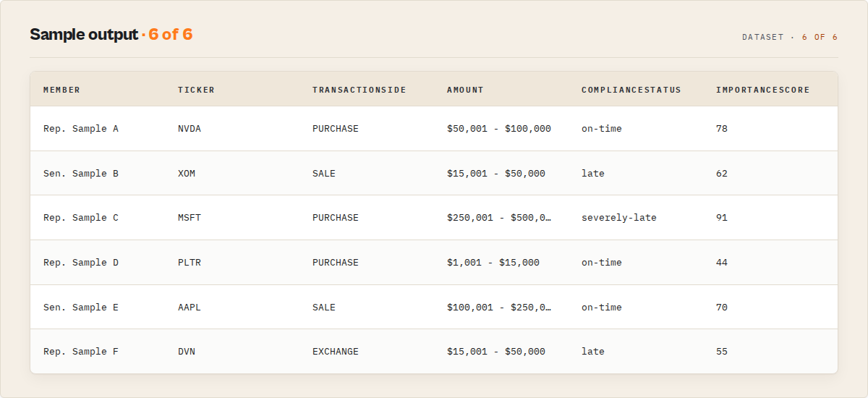
Task: Click importance score 44
Action: pyautogui.click(x=722, y=263)
